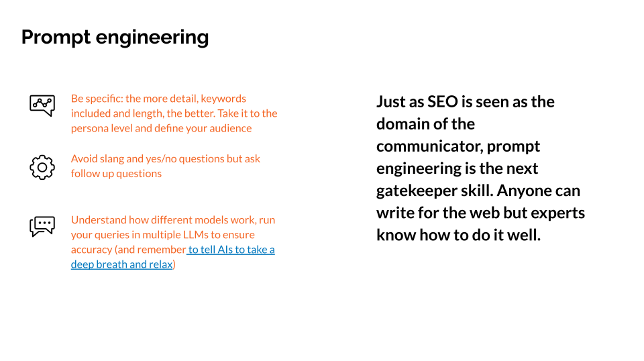Click 'your queries in multiple LLMs' line
This screenshot has height=361, width=644.
[162, 235]
